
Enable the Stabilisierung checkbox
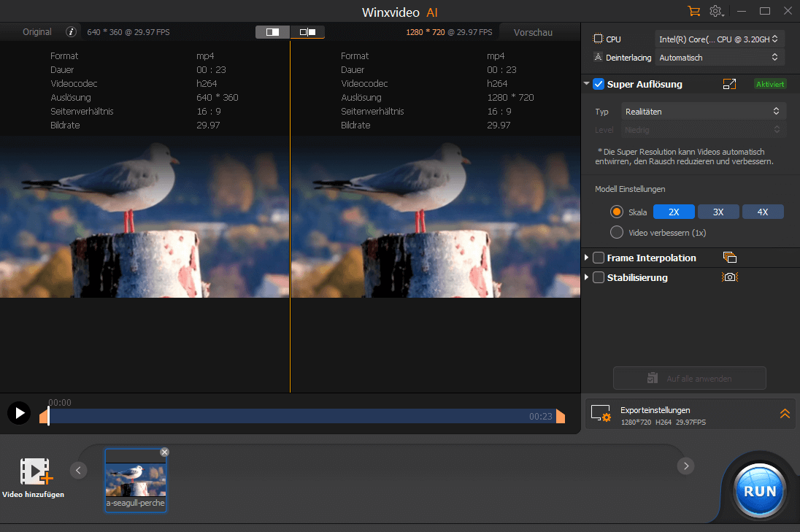(x=599, y=277)
